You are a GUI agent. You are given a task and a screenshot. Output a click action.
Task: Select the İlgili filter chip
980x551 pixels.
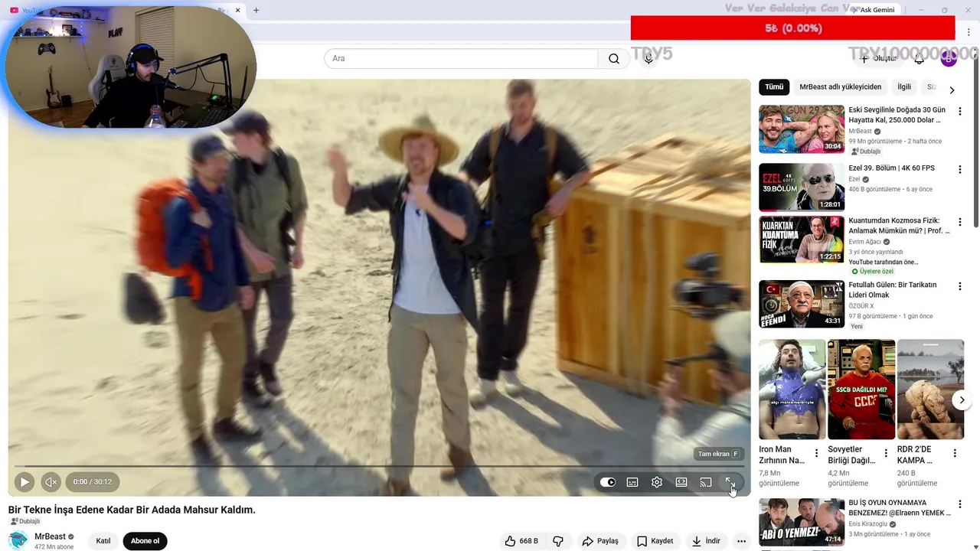tap(904, 87)
